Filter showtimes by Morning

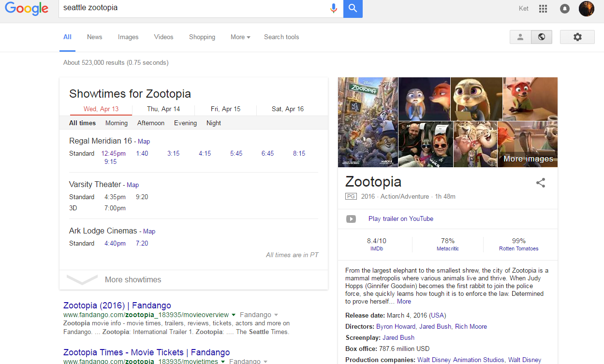[x=117, y=123]
